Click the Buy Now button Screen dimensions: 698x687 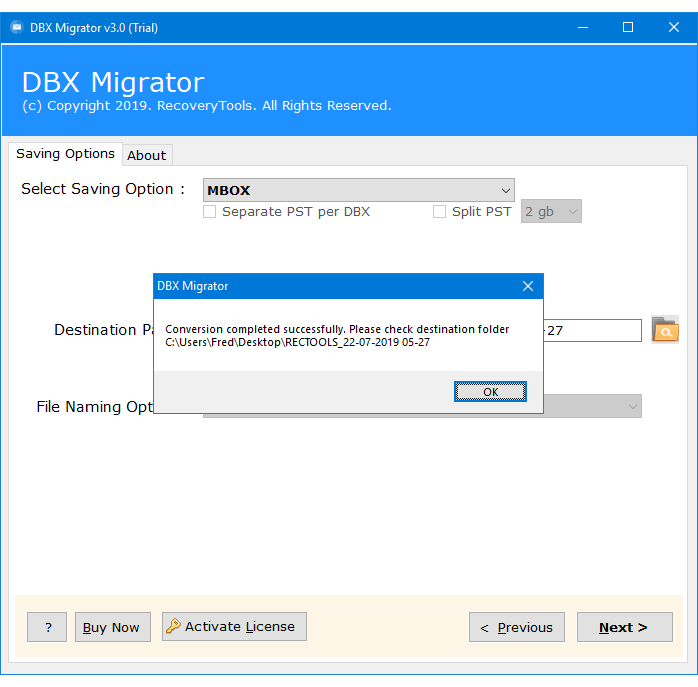pos(113,627)
